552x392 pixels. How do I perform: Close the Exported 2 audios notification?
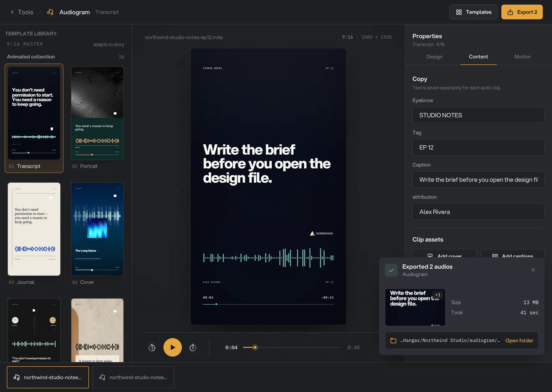click(x=533, y=270)
